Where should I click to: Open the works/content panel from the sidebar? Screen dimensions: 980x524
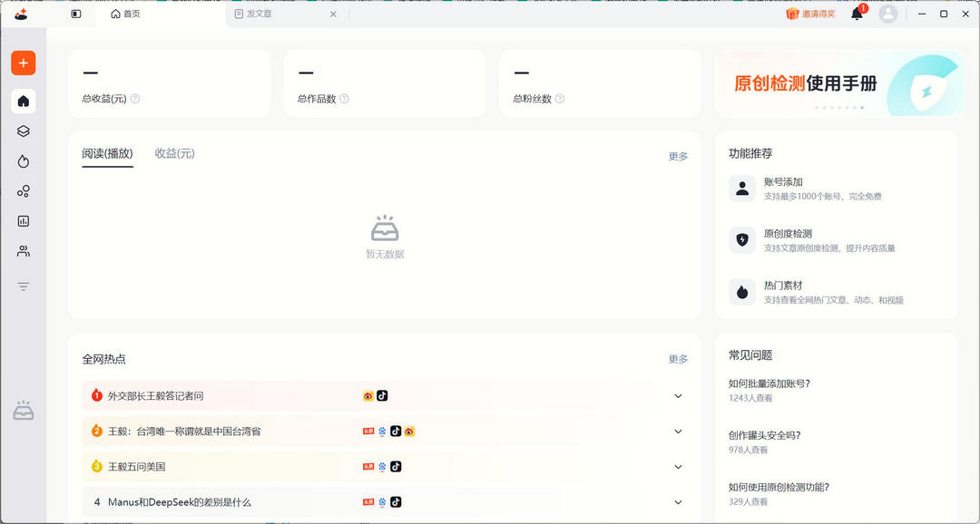pos(22,131)
